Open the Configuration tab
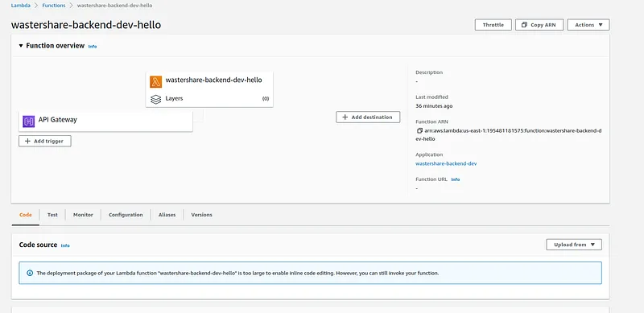Viewport: 644px width, 313px height. [126, 215]
